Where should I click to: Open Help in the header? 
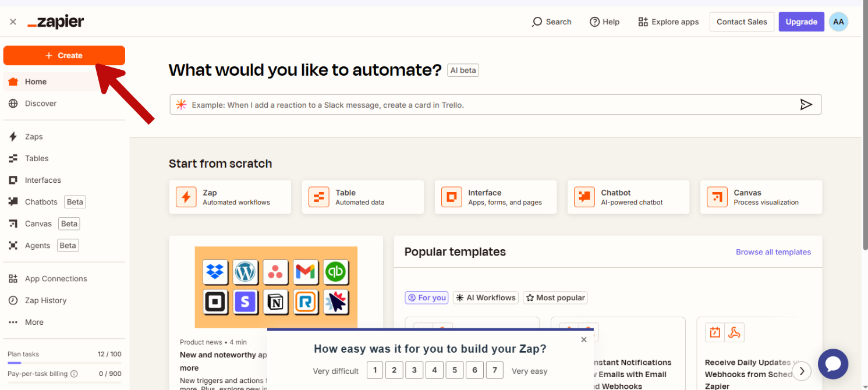(604, 22)
